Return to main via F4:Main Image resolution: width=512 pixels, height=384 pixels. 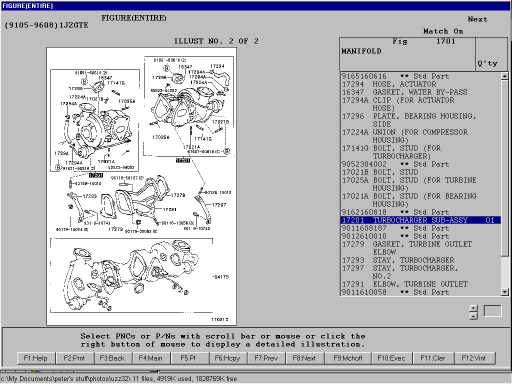click(151, 358)
